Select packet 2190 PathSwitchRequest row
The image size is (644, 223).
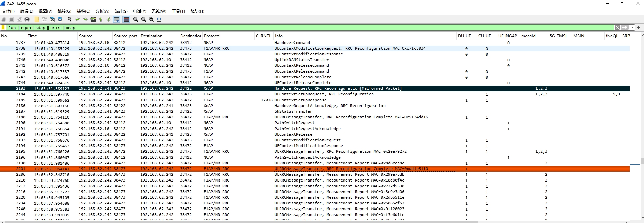click(315, 123)
